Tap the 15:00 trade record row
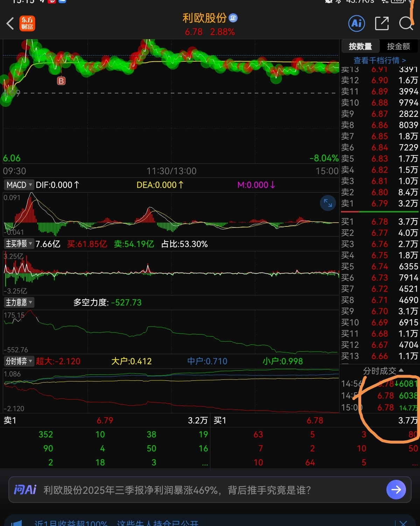Viewport: 420px width, 526px height. pos(380,408)
